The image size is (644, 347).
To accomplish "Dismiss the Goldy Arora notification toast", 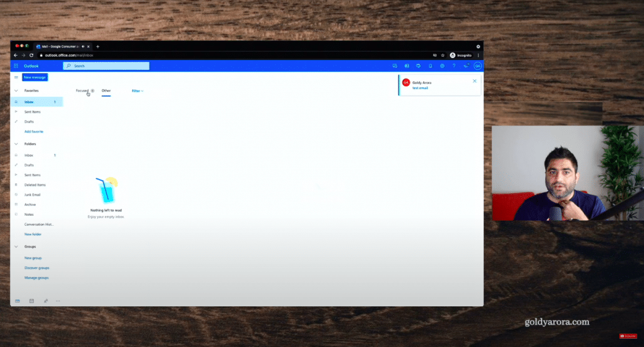I will pyautogui.click(x=475, y=81).
